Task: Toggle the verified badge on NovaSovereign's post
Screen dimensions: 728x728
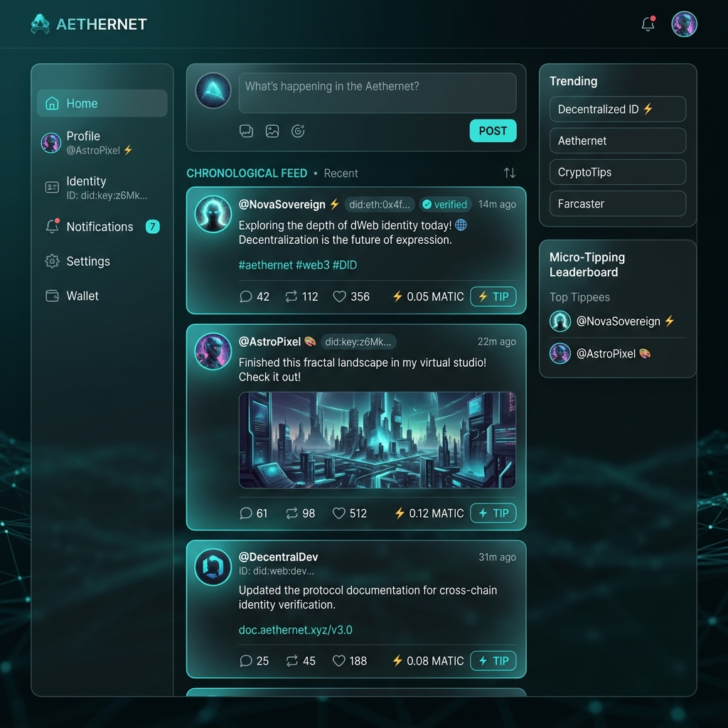Action: (446, 204)
